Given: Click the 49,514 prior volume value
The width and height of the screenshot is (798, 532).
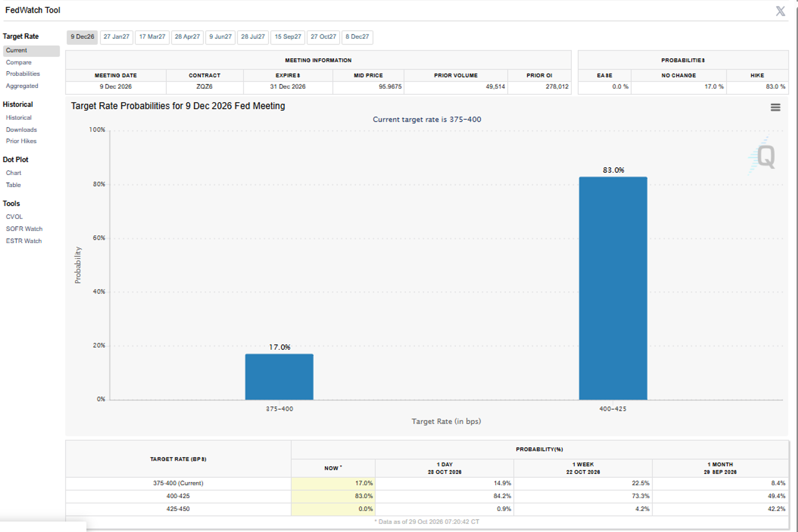Looking at the screenshot, I should (495, 87).
